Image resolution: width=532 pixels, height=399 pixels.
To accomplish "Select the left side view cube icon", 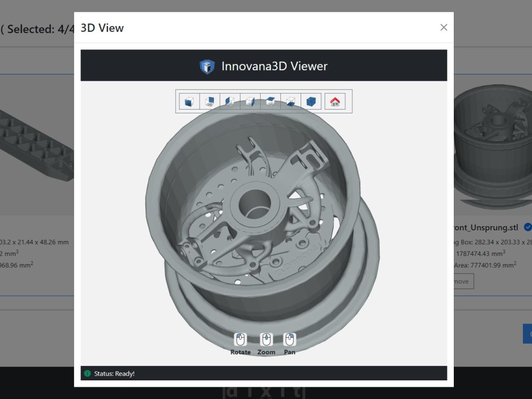I will (229, 101).
